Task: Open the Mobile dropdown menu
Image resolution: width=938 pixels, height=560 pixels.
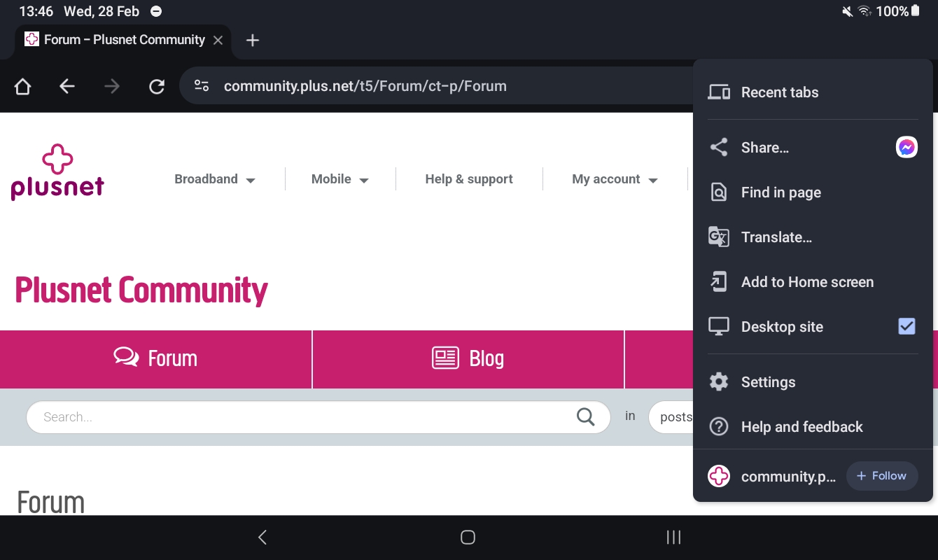Action: point(339,178)
